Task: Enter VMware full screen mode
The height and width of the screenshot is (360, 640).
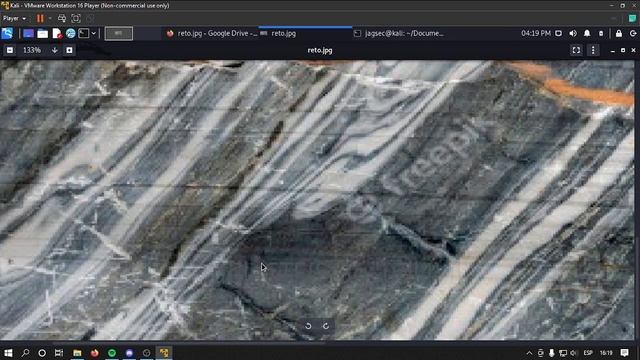Action: click(x=76, y=18)
